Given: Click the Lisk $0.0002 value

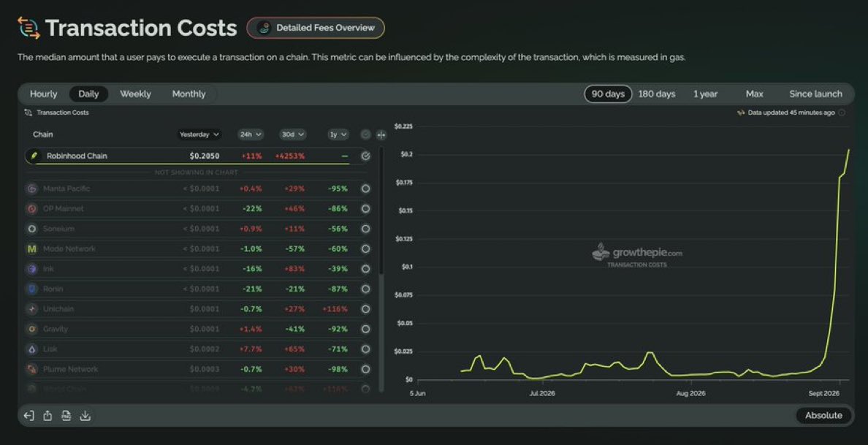Looking at the screenshot, I should 205,349.
